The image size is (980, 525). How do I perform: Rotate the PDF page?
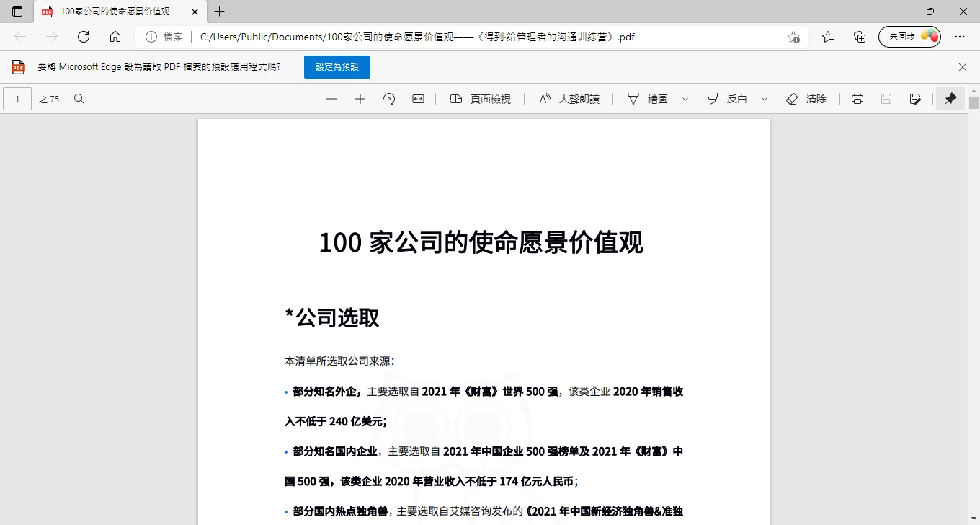click(x=389, y=99)
